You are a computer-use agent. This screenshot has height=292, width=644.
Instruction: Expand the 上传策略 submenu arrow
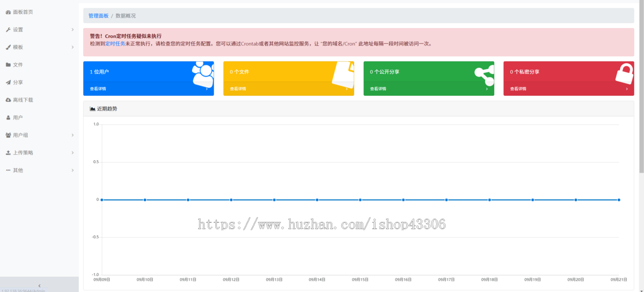72,153
